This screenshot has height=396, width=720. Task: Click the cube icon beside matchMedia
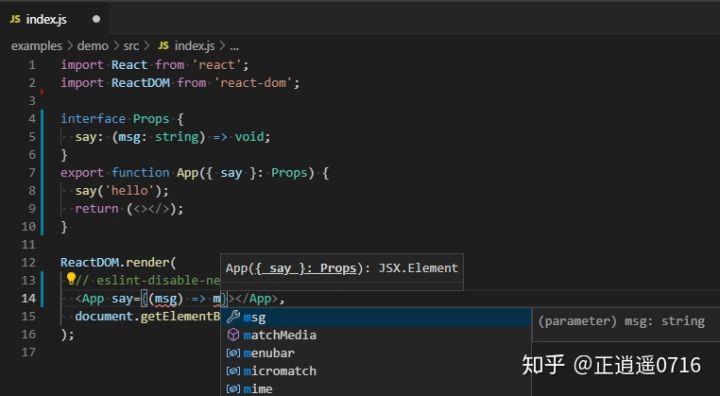click(233, 335)
